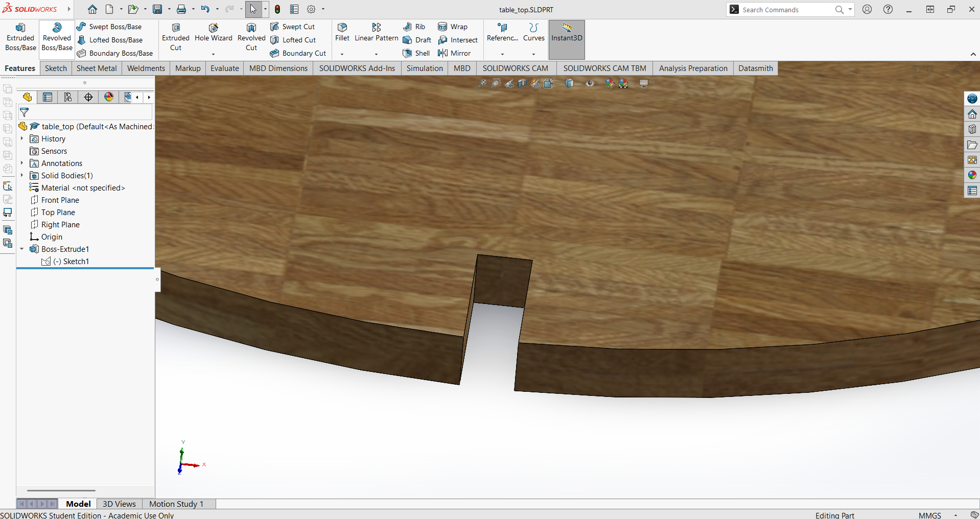Open the SOLIDWORKS CAM tab

[515, 68]
